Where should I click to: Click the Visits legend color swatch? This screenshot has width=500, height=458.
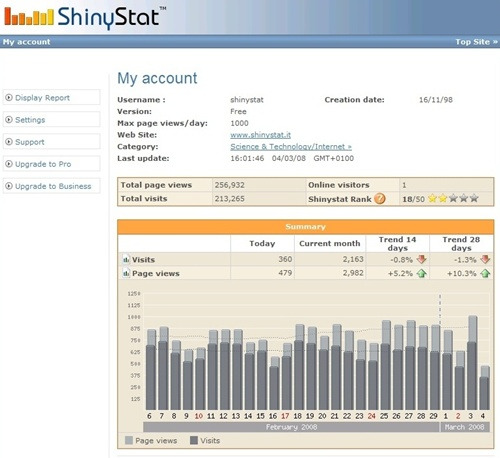[194, 440]
